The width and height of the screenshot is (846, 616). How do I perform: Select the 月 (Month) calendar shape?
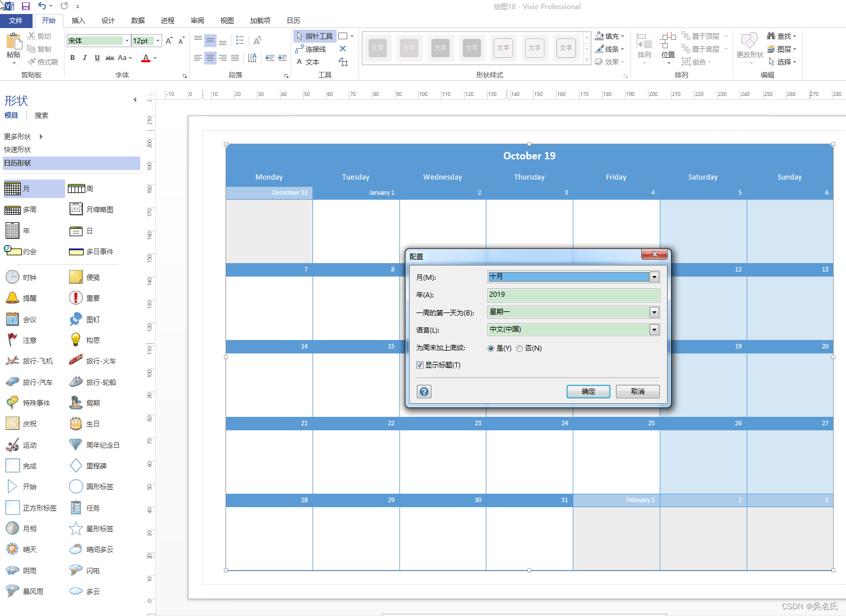(x=34, y=189)
